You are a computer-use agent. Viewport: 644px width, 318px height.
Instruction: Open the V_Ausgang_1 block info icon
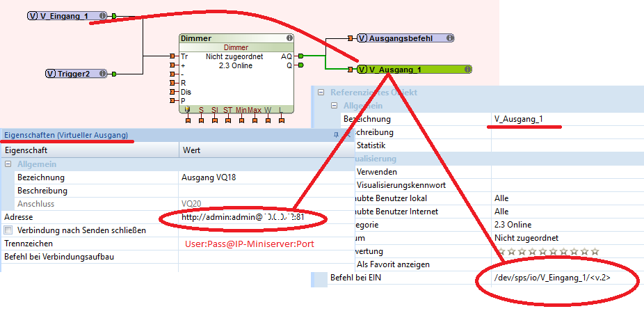(467, 70)
